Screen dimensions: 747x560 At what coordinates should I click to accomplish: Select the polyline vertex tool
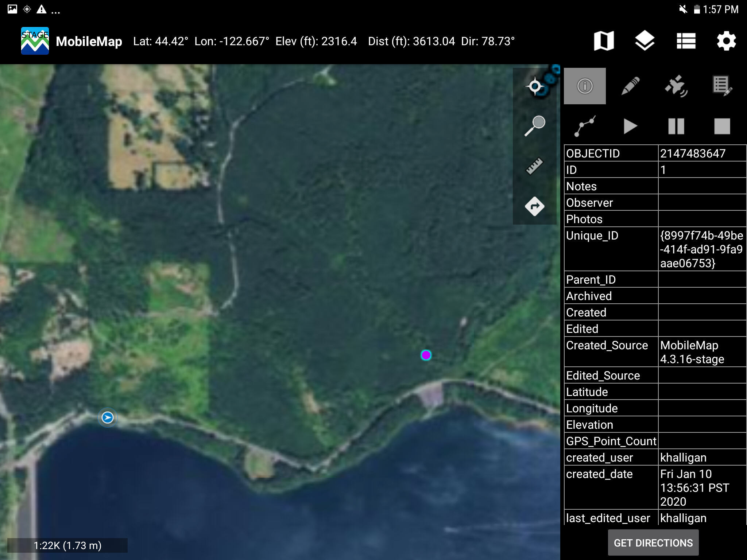point(585,127)
